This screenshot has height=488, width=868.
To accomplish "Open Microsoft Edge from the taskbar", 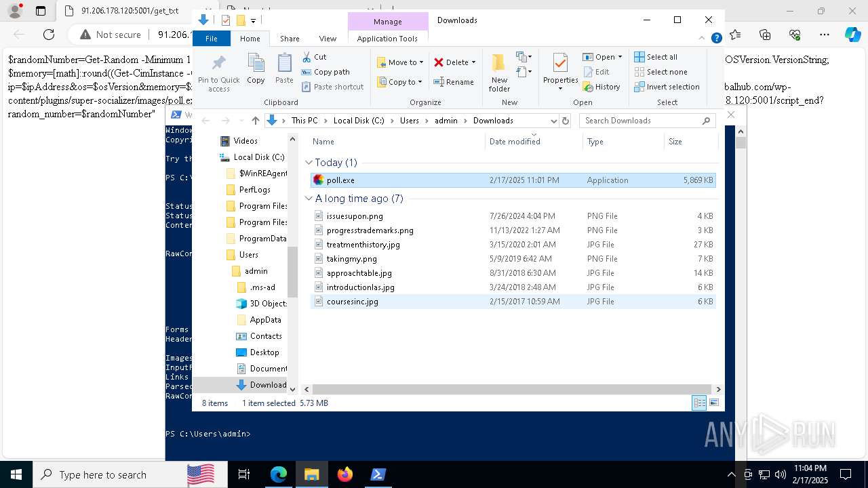I will click(279, 474).
